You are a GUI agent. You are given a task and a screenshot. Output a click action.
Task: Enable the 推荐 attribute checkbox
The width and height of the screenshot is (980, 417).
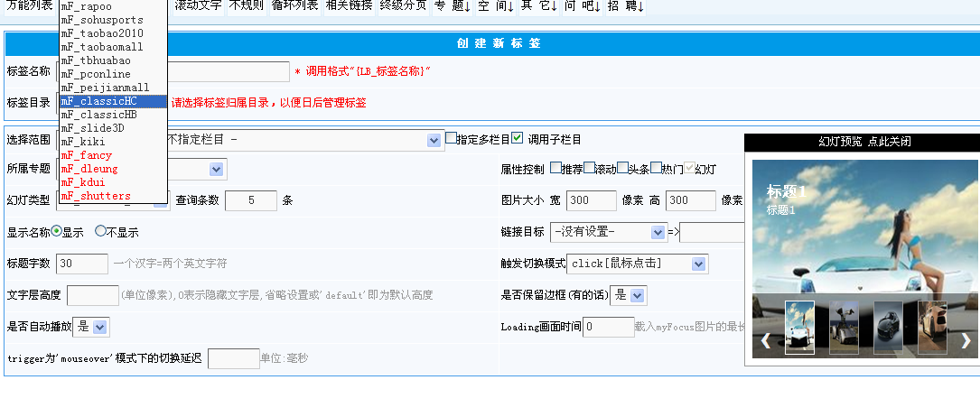(x=555, y=167)
